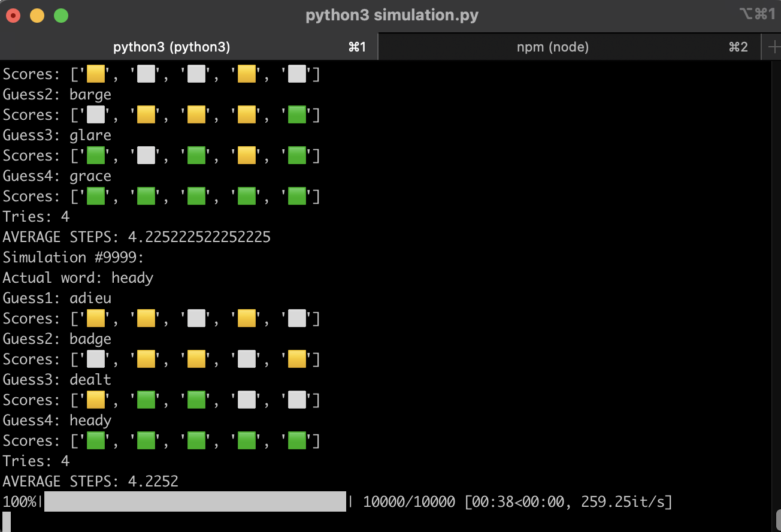Image resolution: width=781 pixels, height=532 pixels.
Task: Click the 'Guess4: grace' output line
Action: point(57,176)
